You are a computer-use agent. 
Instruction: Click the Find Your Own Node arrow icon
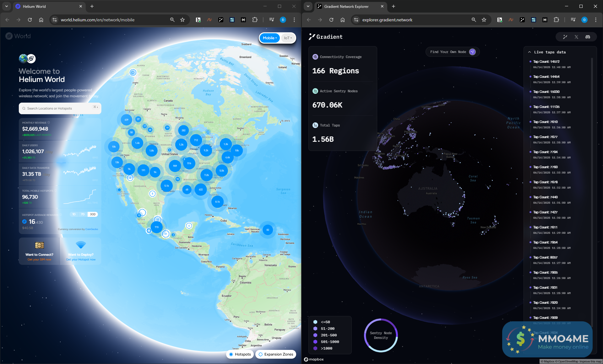coord(472,52)
